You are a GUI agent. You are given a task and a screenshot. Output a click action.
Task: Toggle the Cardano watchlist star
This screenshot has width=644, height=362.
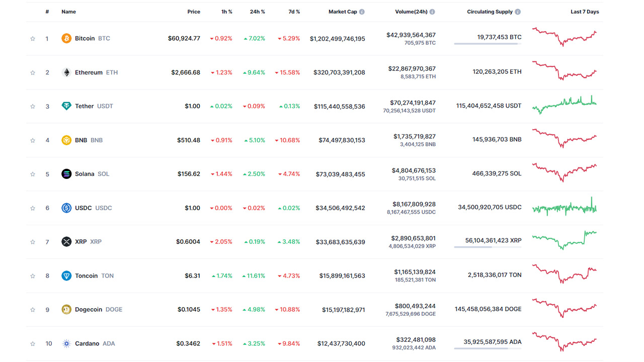[x=33, y=343]
